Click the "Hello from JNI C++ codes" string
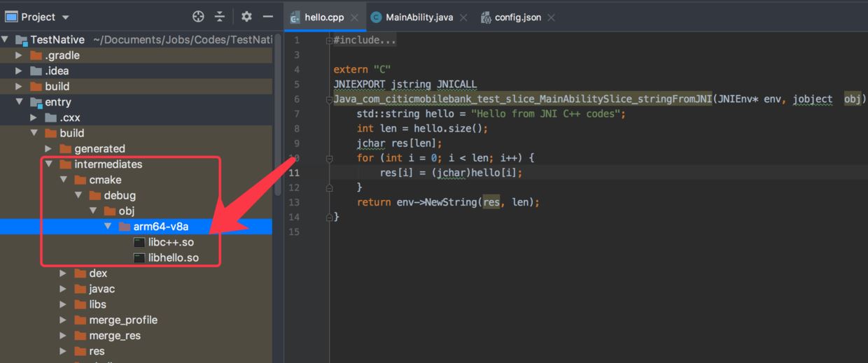The width and height of the screenshot is (868, 363). tap(547, 113)
